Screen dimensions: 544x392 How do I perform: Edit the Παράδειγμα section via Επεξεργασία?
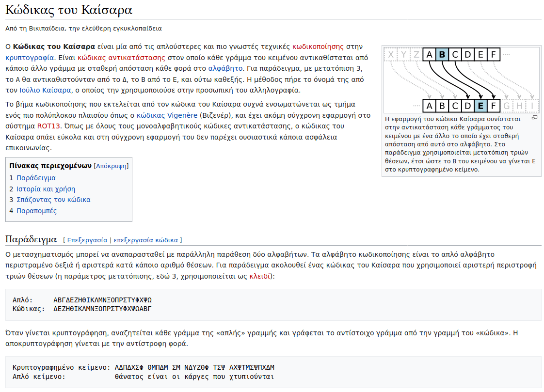(87, 240)
